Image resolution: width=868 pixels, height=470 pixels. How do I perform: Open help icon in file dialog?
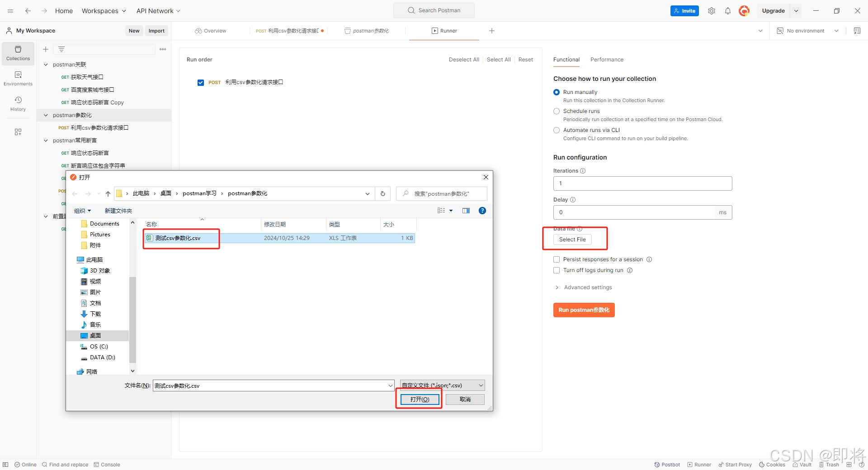(482, 211)
